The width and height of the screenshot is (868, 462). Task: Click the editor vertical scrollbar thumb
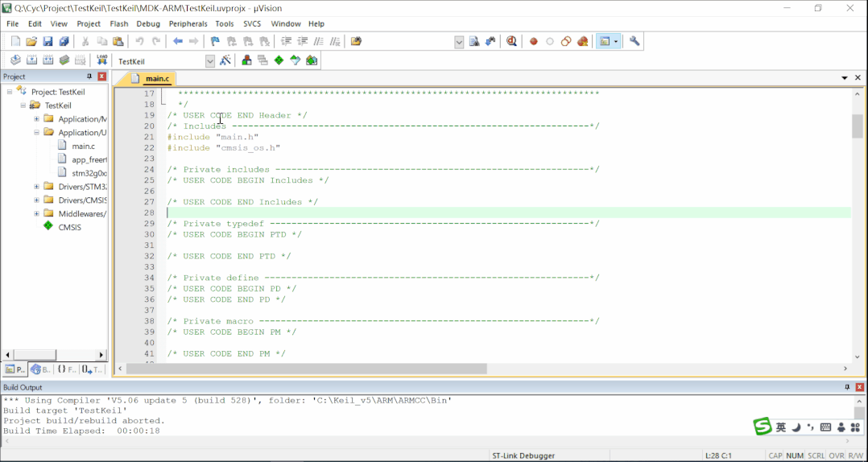[x=858, y=126]
